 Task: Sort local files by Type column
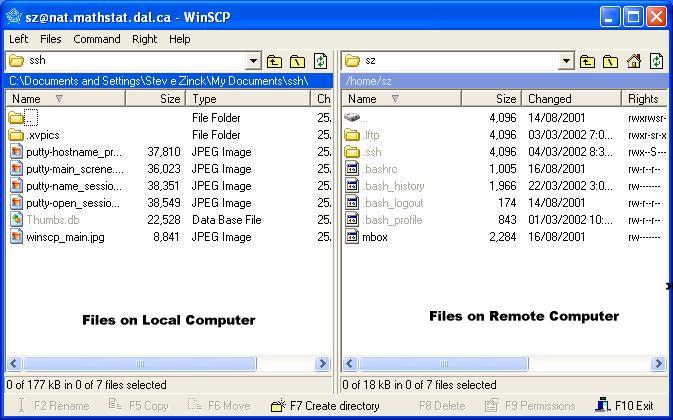[x=248, y=99]
